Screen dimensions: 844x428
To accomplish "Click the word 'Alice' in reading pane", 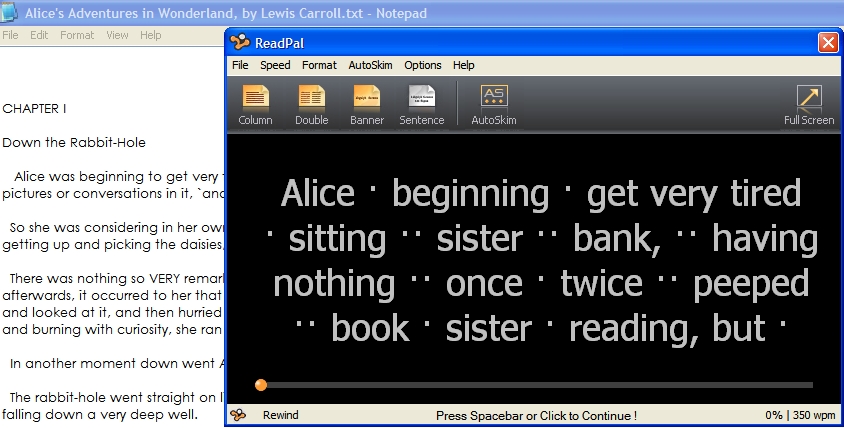I will click(x=318, y=193).
